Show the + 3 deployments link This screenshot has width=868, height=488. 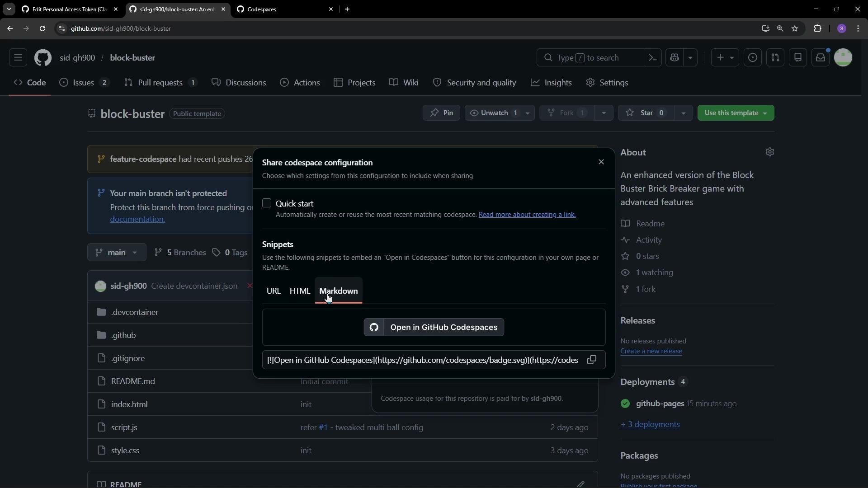[x=650, y=424]
